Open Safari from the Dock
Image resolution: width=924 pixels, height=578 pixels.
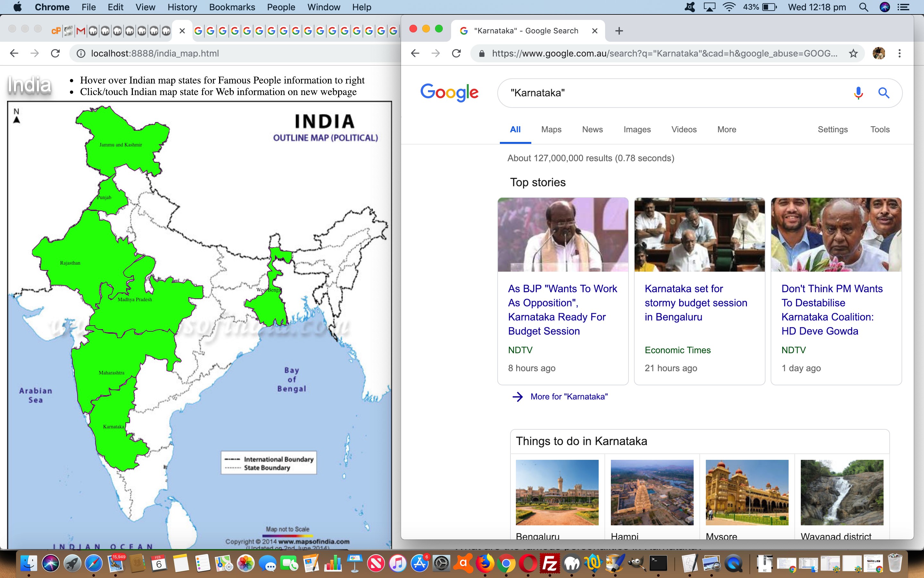pyautogui.click(x=94, y=564)
